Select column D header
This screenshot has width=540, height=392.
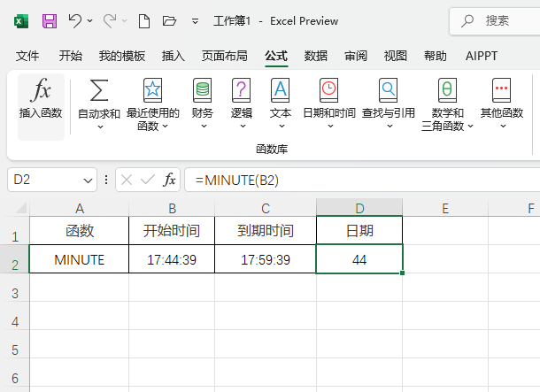point(359,208)
